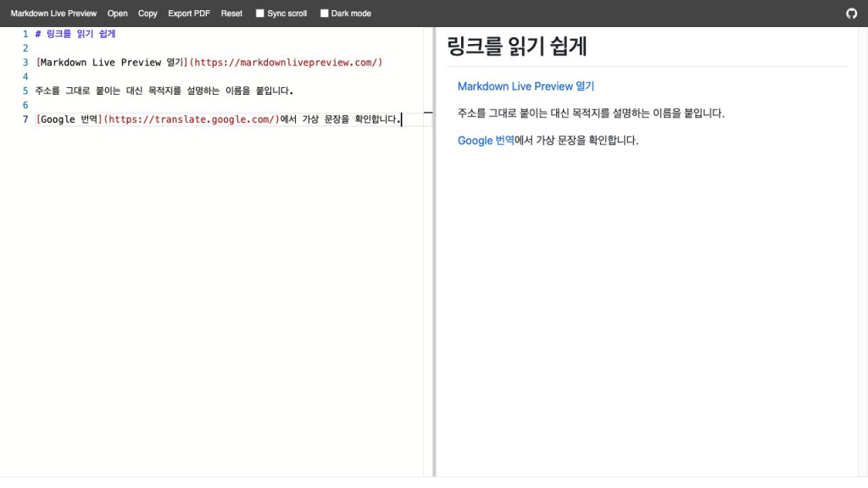This screenshot has height=488, width=868.
Task: Reset the editor content
Action: pos(231,14)
